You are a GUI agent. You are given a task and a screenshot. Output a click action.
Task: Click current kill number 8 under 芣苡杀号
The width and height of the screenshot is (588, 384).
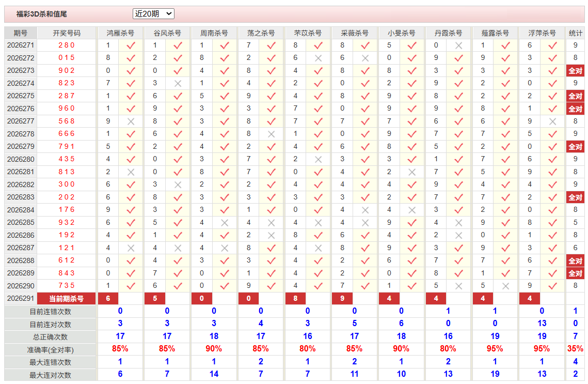(x=295, y=298)
